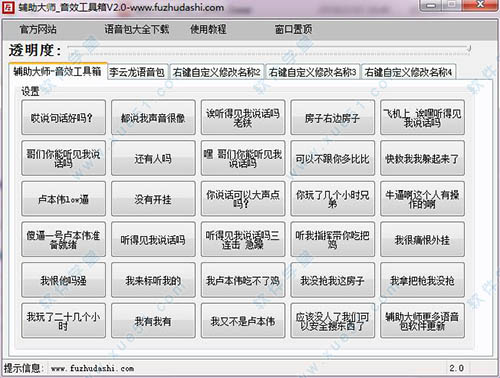Open the 右键自定义修改名称4 tab

tap(408, 72)
